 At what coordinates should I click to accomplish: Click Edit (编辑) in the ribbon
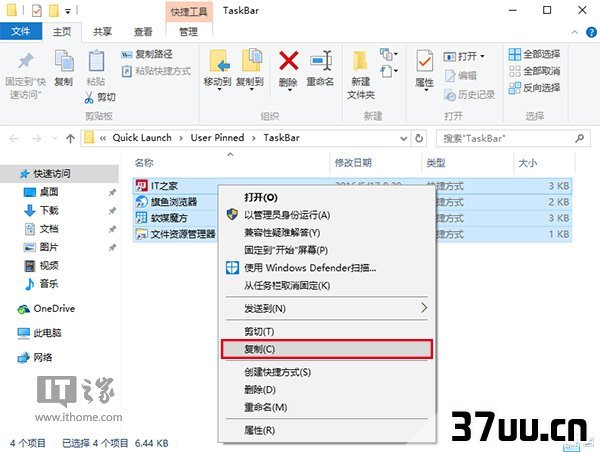(460, 75)
